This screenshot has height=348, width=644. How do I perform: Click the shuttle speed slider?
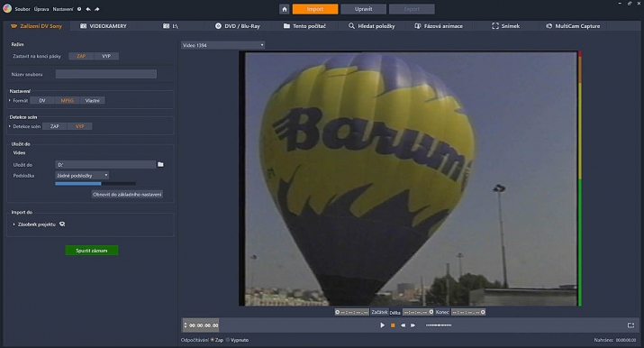tap(439, 325)
